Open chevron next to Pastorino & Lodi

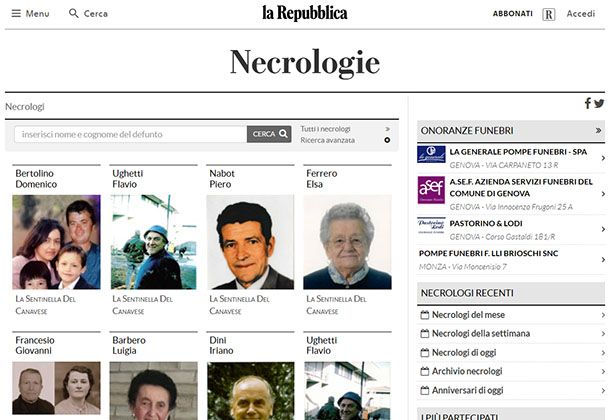(x=603, y=229)
